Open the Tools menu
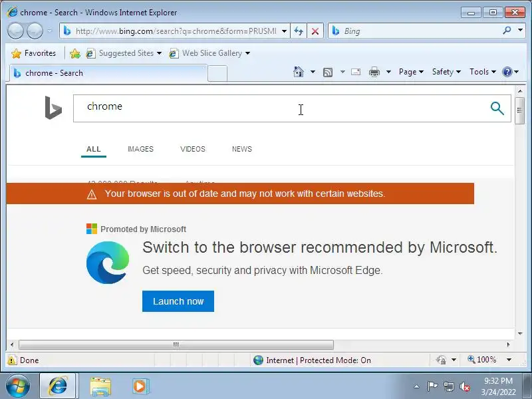 pos(483,72)
